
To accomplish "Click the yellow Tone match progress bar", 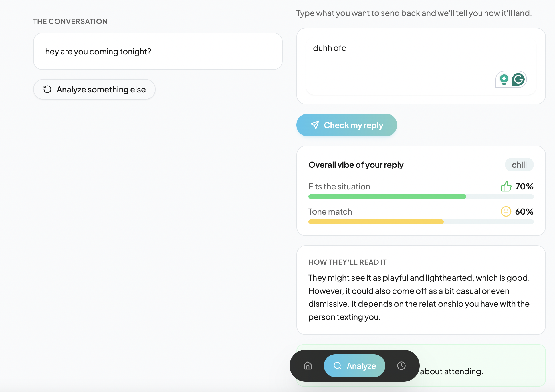I will [376, 222].
